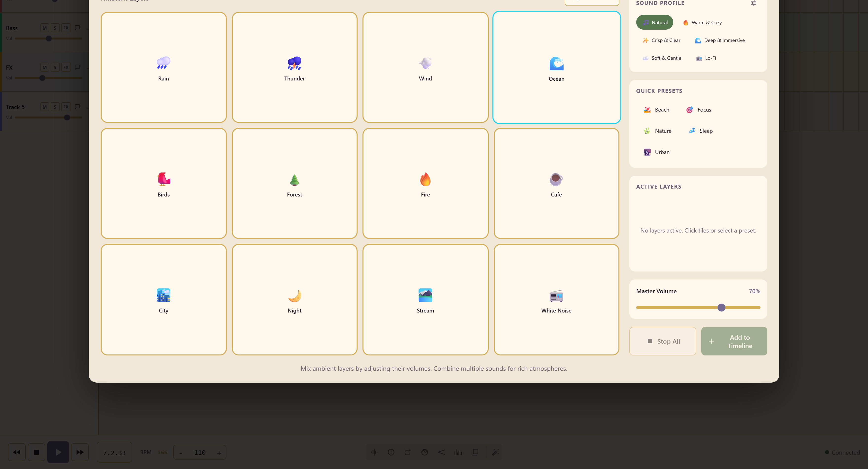This screenshot has width=868, height=469.
Task: Click the alert info circle icon
Action: (x=391, y=452)
